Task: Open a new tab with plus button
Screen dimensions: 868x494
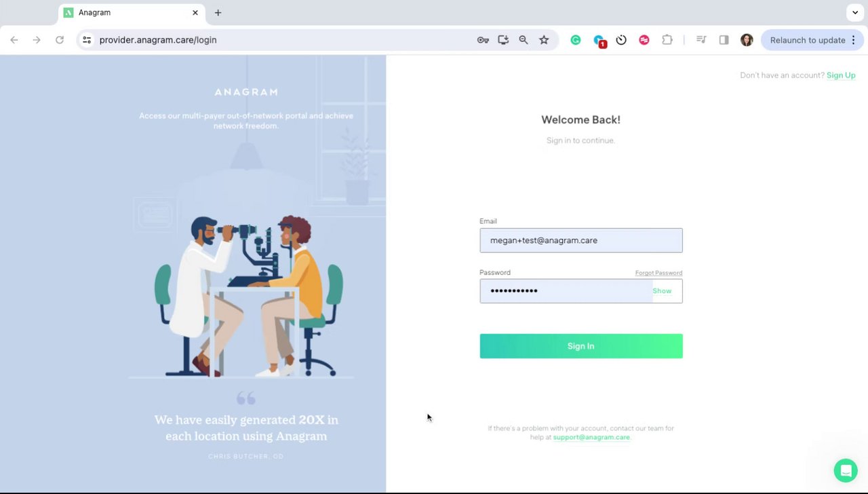Action: pos(218,13)
